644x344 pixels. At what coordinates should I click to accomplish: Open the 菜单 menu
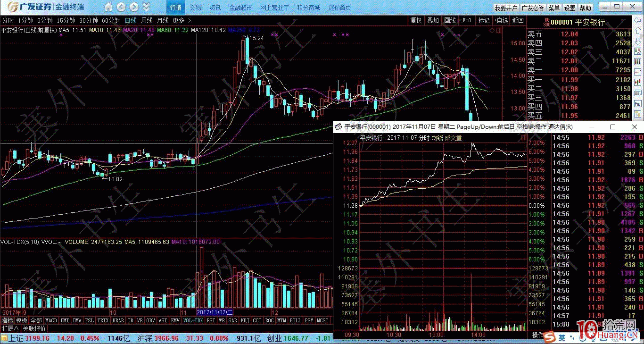click(554, 8)
